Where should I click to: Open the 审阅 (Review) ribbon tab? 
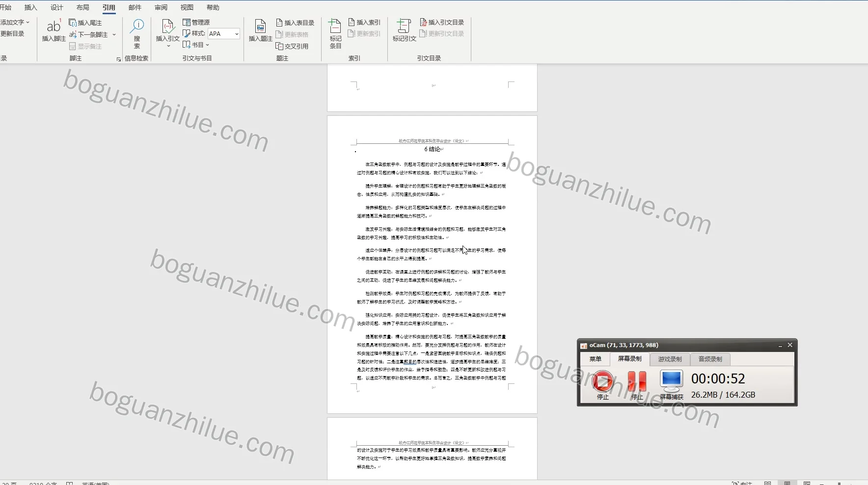161,7
